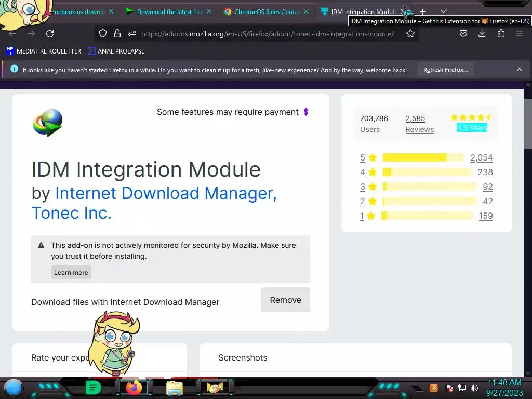
Task: Open the Internet Download Manager, Tonec Inc. author link
Action: click(154, 203)
